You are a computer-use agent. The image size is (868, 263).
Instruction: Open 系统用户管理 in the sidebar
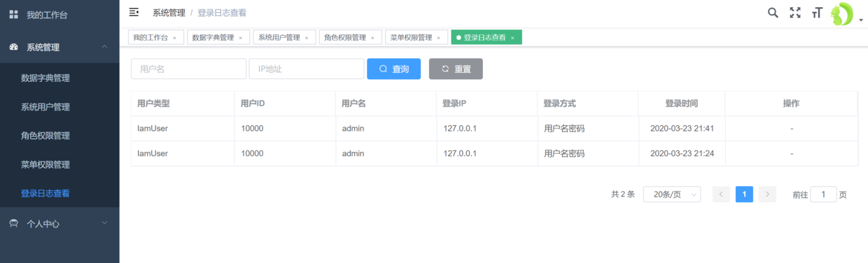[x=45, y=107]
